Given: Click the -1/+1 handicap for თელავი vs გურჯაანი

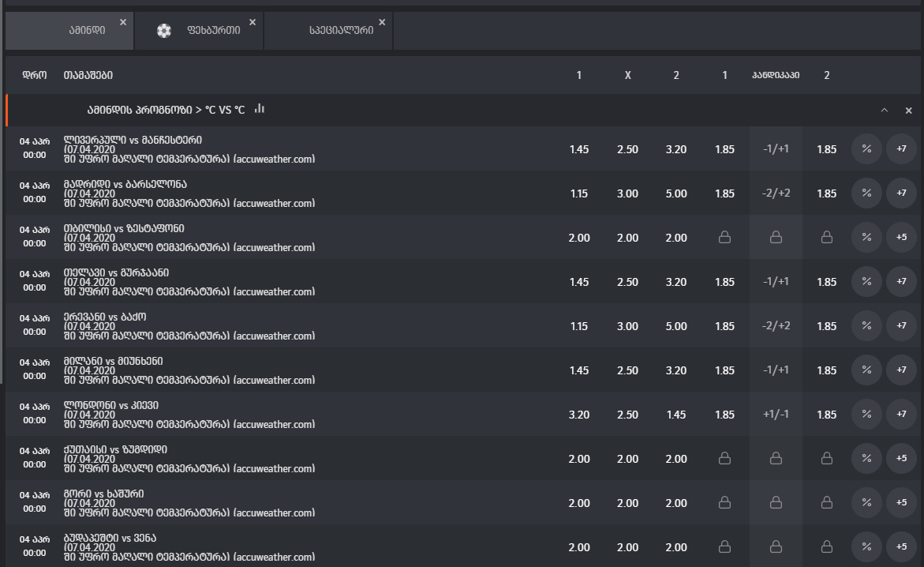Looking at the screenshot, I should coord(776,282).
